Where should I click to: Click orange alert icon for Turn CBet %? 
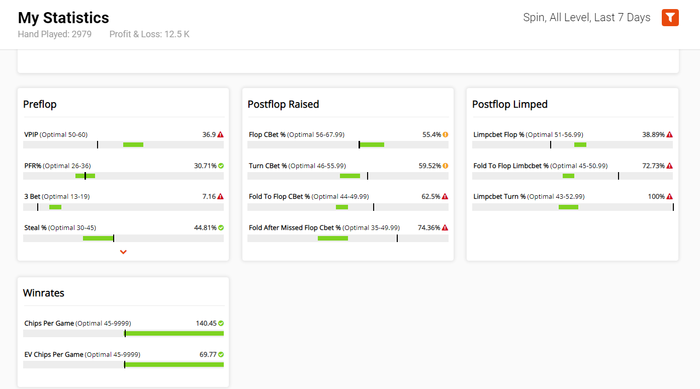click(446, 166)
